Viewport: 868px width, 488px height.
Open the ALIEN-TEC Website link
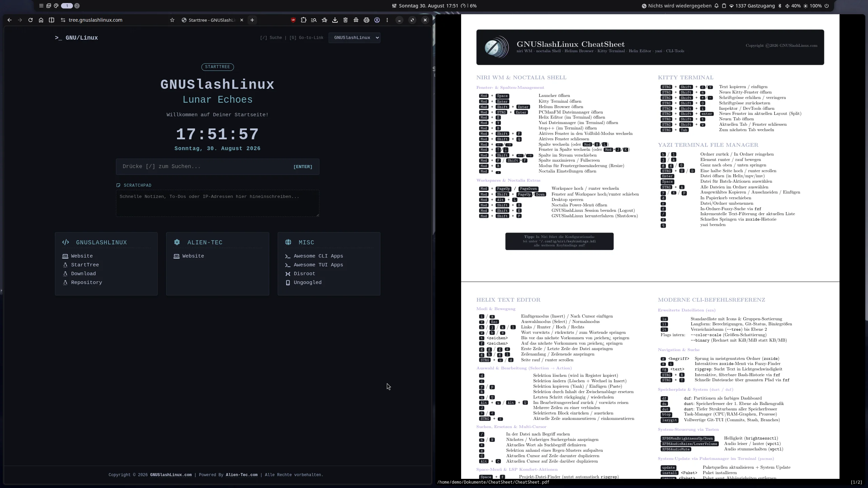coord(193,256)
